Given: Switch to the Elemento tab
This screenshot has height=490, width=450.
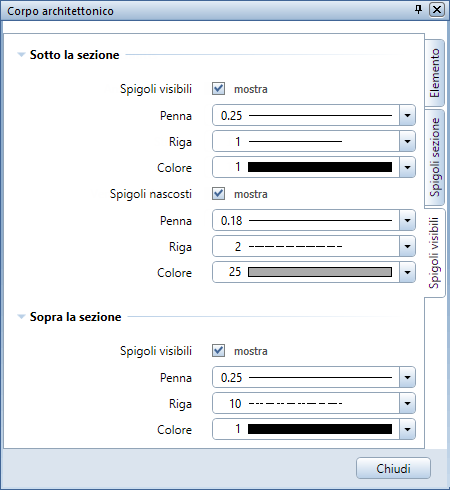Looking at the screenshot, I should click(435, 73).
